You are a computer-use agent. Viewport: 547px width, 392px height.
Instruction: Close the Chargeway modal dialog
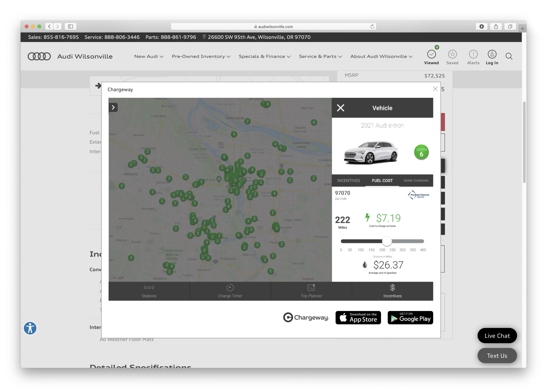(x=435, y=89)
